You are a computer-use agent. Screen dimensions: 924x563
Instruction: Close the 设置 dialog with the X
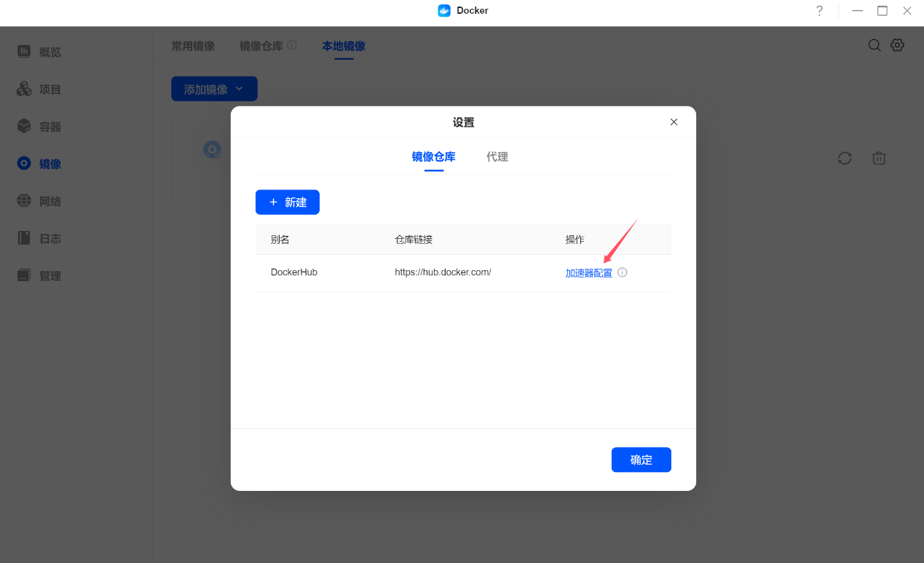[674, 122]
